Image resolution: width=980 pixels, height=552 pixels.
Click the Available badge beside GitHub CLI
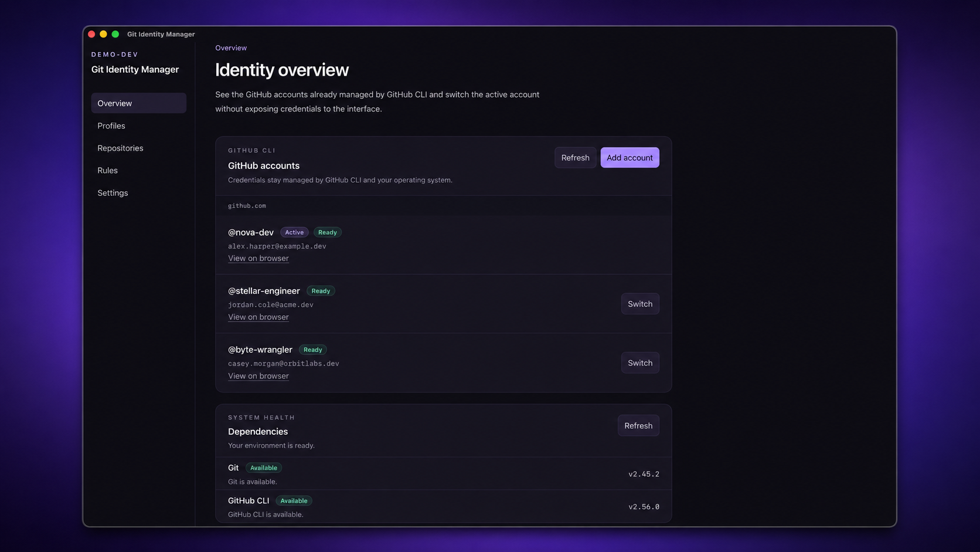tap(294, 501)
